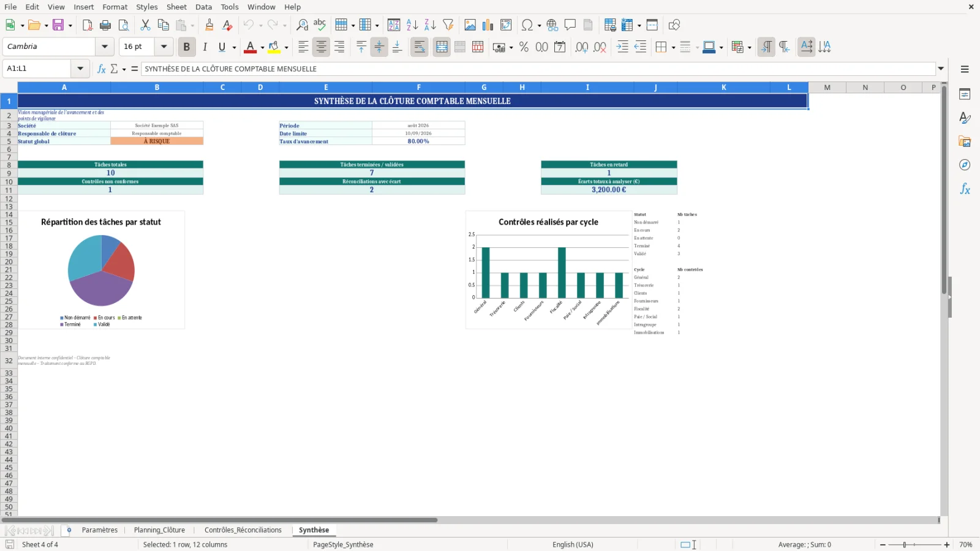Image resolution: width=980 pixels, height=551 pixels.
Task: Switch to Contrôles_Réconciliations sheet tab
Action: [243, 530]
